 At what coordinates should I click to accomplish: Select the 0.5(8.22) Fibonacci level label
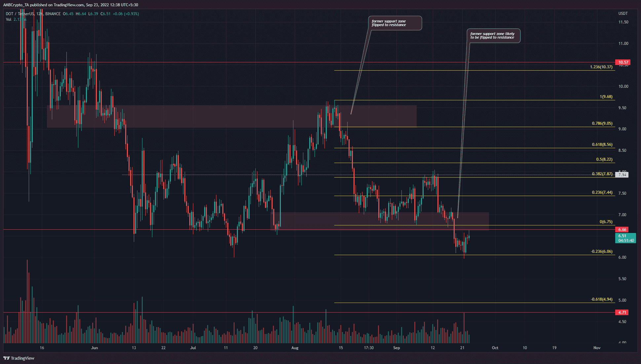click(x=604, y=159)
